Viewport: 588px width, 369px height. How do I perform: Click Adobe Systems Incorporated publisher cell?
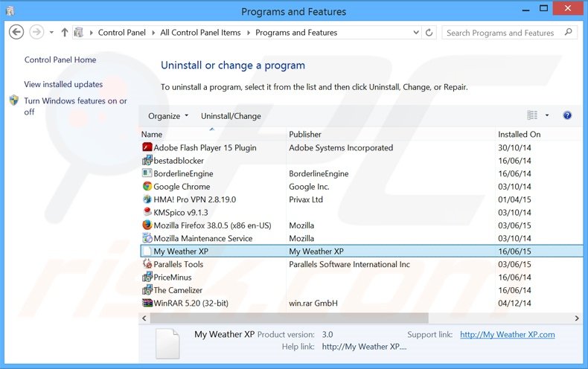tap(341, 148)
